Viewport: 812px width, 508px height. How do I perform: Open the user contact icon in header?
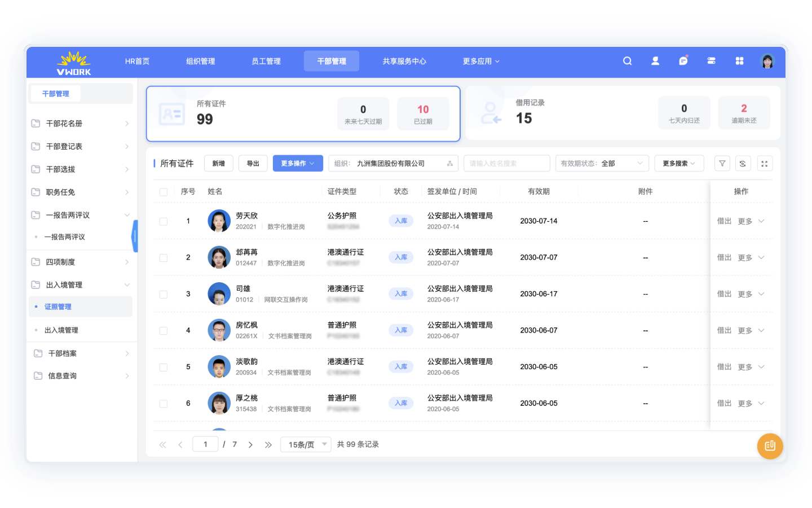655,61
